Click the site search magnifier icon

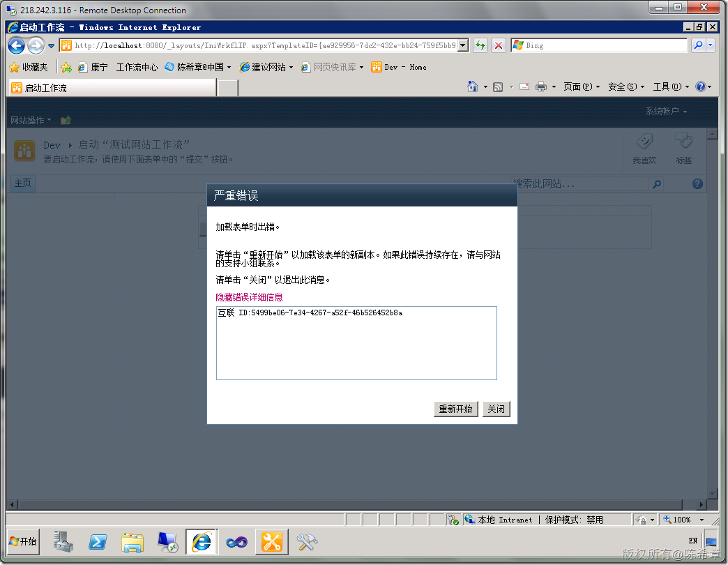pos(656,184)
